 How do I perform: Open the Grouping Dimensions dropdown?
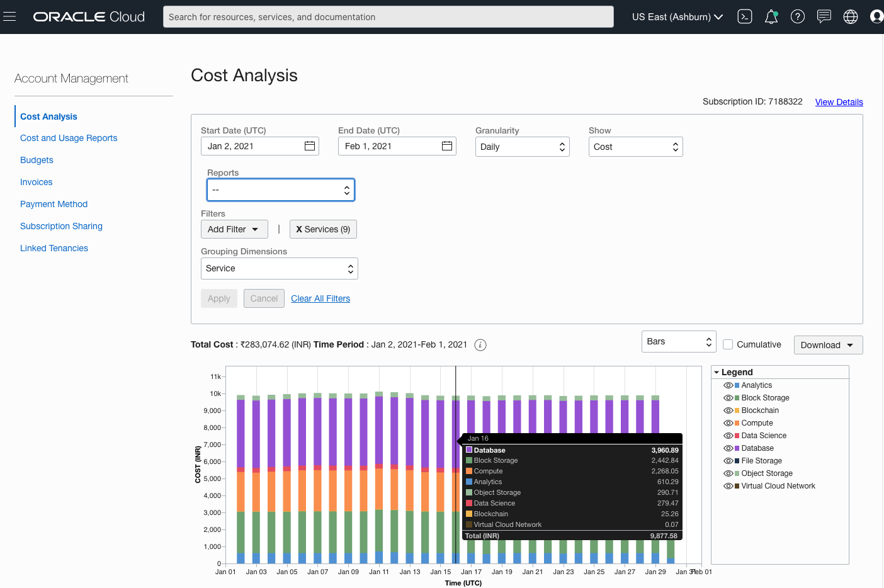coord(279,268)
